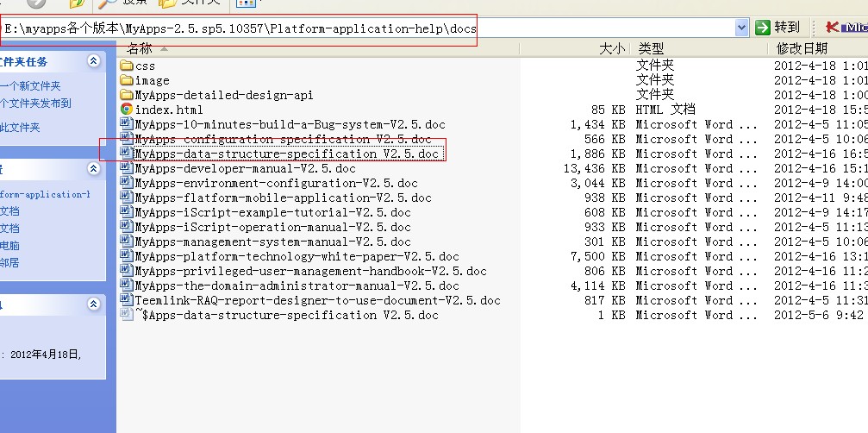Click the Word icon for MyApps-10-minutes-build-a-Bug-system doc
Screen dimensions: 868x433
coord(127,124)
